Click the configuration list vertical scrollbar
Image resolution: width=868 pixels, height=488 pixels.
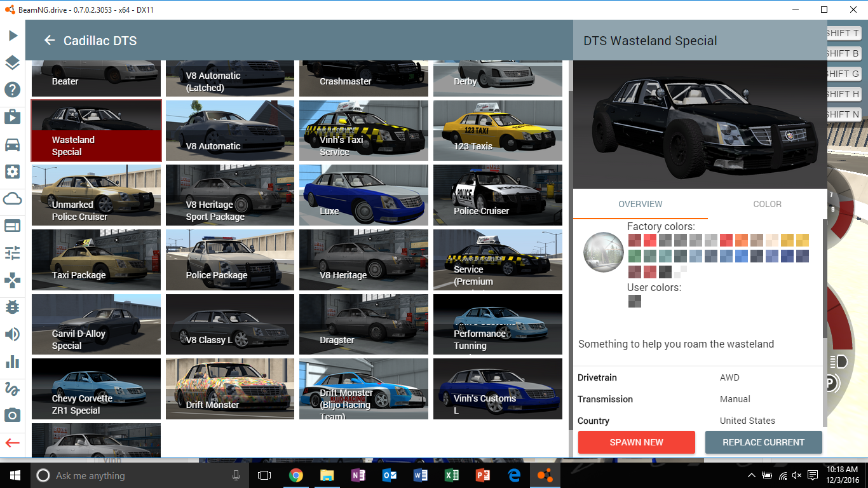pyautogui.click(x=570, y=259)
